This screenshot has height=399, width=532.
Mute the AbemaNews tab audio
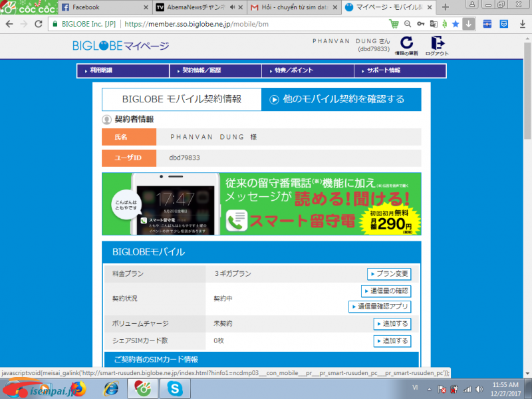coord(234,7)
